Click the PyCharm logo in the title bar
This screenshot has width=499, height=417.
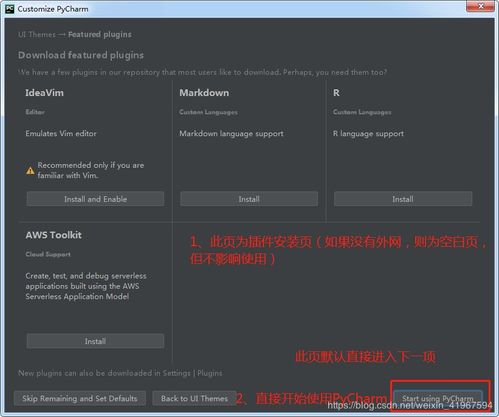coord(10,9)
